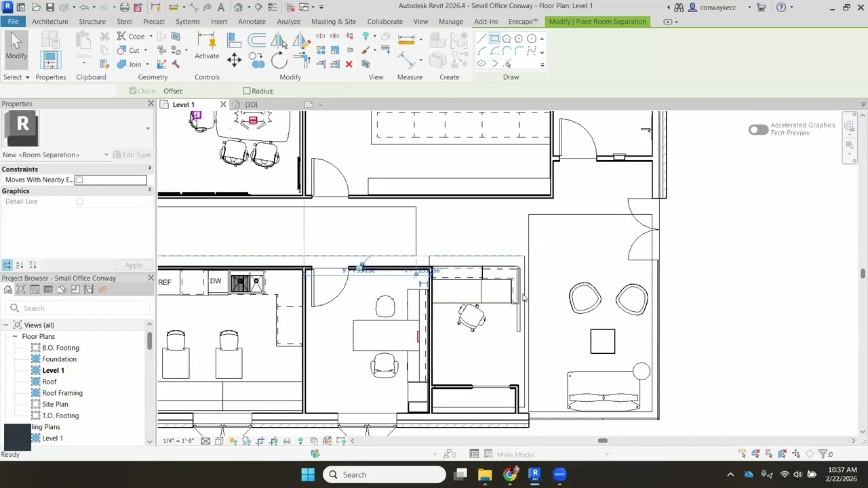Open the Cope dropdown arrow
Screen dimensions: 868x488
click(150, 37)
